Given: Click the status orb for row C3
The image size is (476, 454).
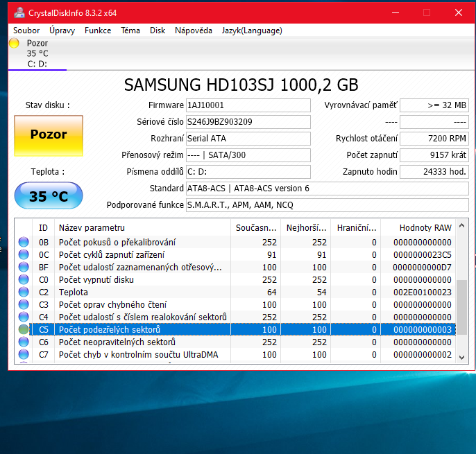Looking at the screenshot, I should [x=24, y=305].
